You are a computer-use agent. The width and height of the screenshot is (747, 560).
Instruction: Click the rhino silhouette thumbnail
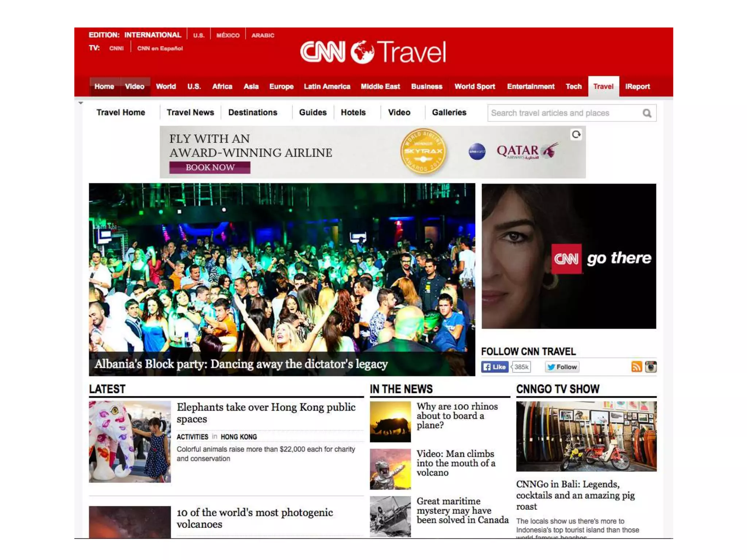pos(390,422)
